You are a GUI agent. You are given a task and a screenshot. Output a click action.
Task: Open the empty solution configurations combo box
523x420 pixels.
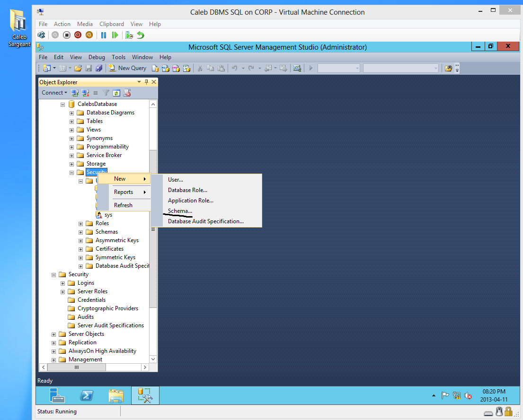[339, 68]
